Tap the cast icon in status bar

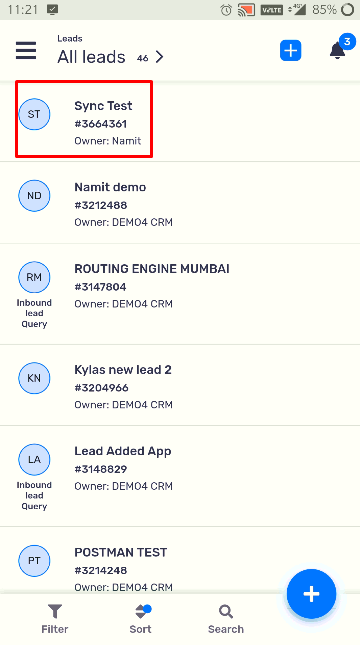click(x=246, y=9)
